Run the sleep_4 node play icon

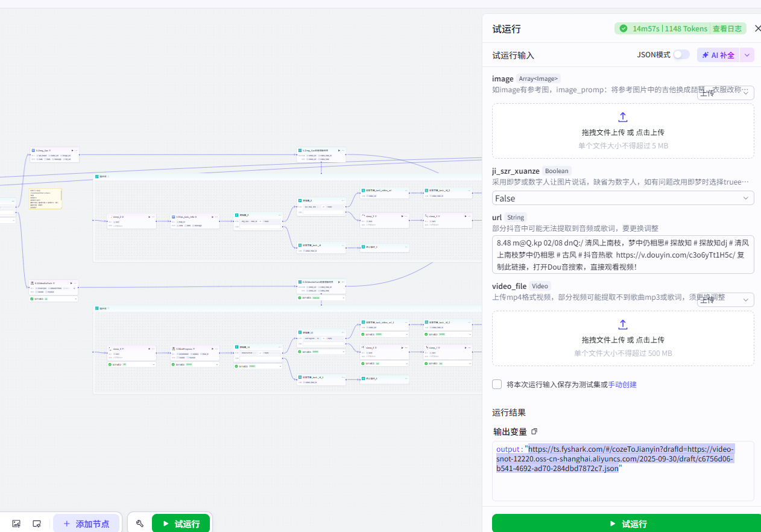466,216
